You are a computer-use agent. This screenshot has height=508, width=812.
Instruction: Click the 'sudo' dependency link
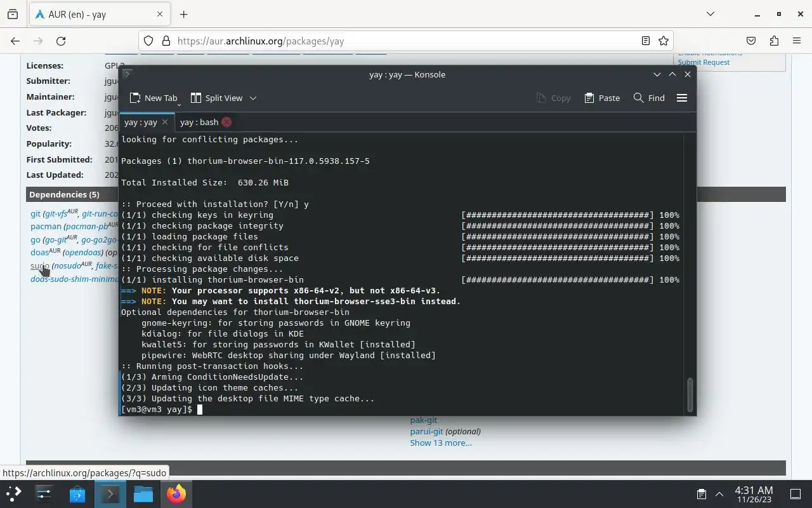(x=39, y=265)
